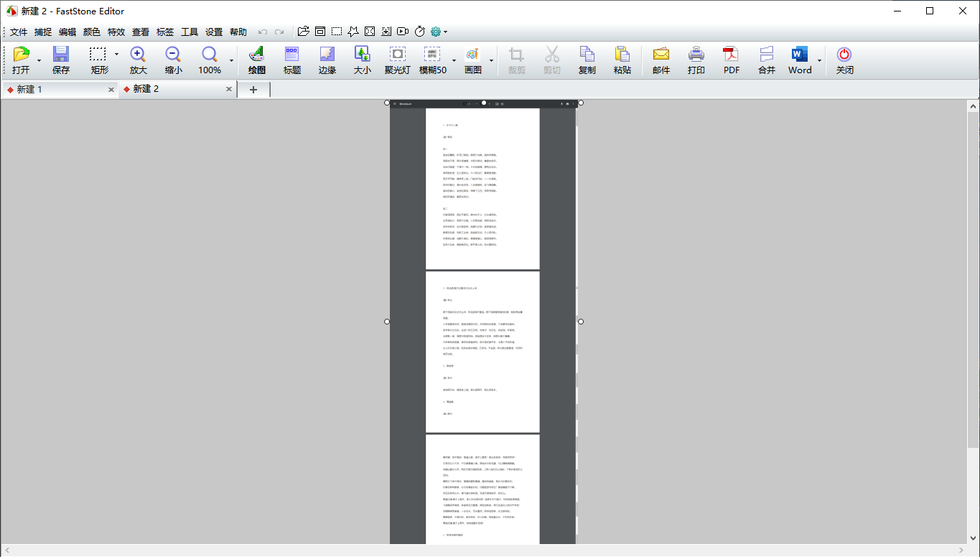Zoom in with the 放大 magnifier
980x557 pixels.
click(x=138, y=61)
